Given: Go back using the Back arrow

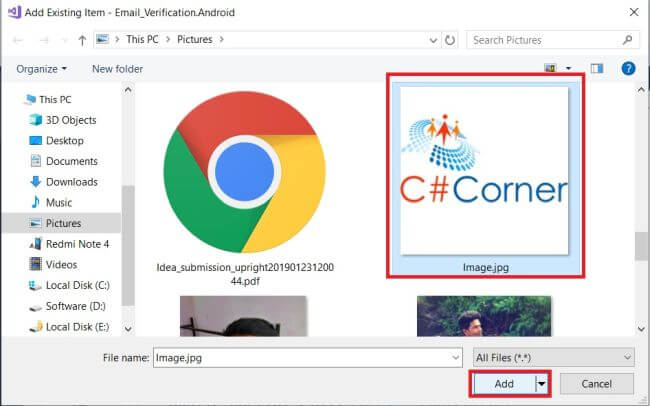Looking at the screenshot, I should (18, 40).
